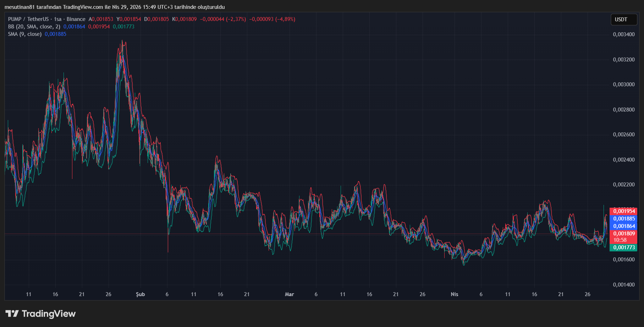
Task: Click the red −0,000044 (−2,37%) change value
Action: tap(223, 19)
